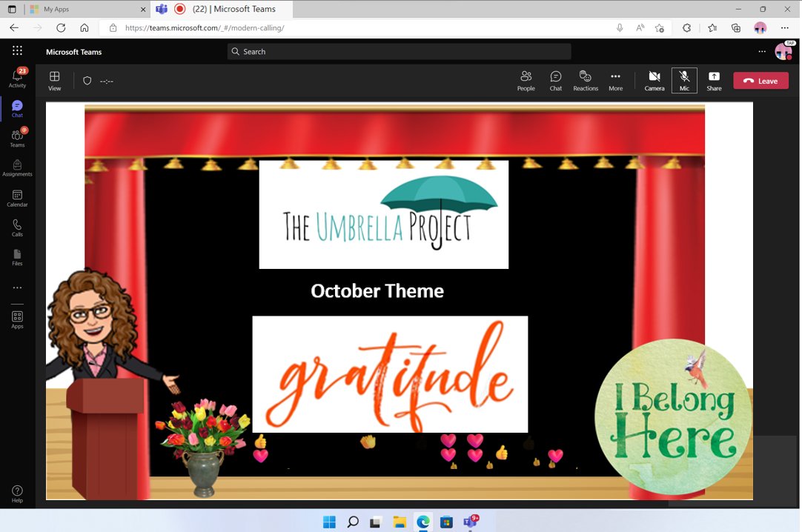Screen dimensions: 802x532
Task: Open the Reactions menu
Action: (x=586, y=81)
